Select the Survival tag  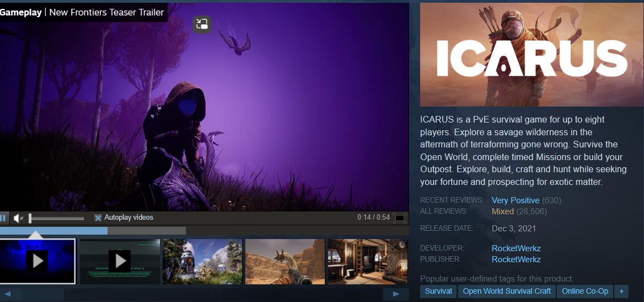point(438,292)
